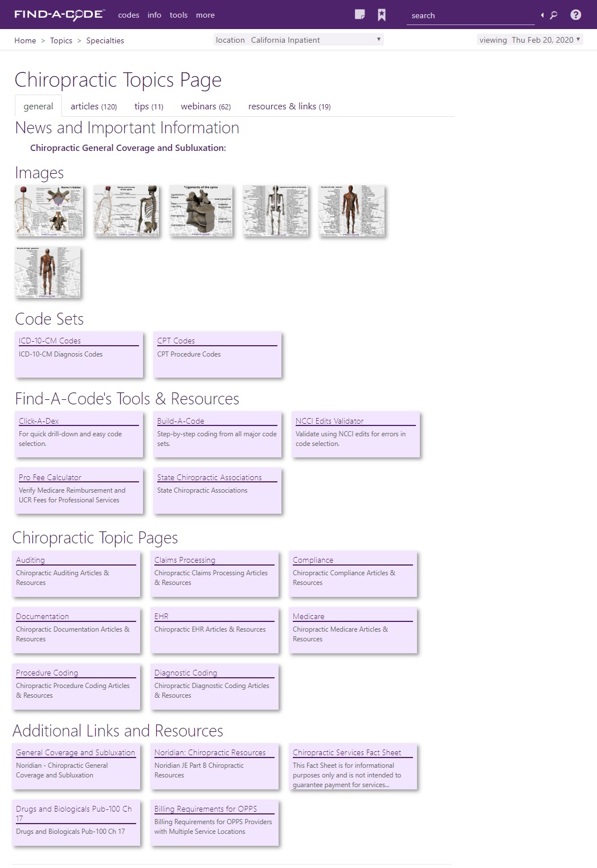Image resolution: width=597 pixels, height=868 pixels.
Task: Open the Claims Processing topic page
Action: pos(185,560)
